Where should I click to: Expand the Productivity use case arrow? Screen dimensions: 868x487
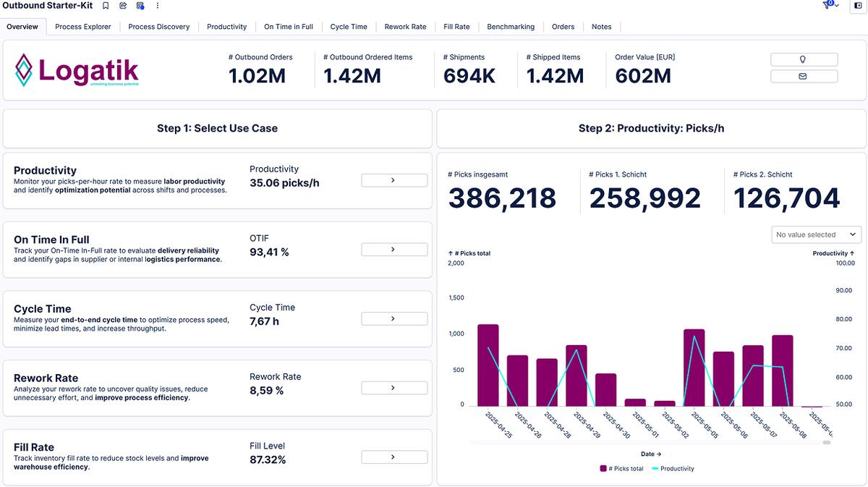[x=393, y=180]
